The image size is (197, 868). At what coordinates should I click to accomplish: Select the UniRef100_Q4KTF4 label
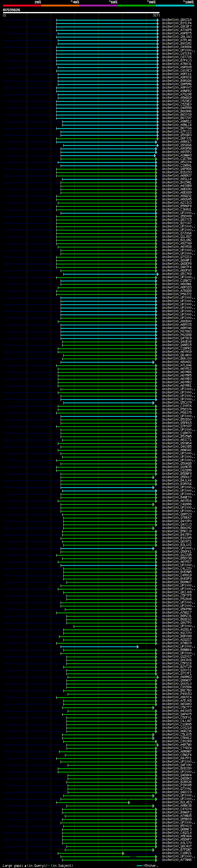click(x=177, y=267)
